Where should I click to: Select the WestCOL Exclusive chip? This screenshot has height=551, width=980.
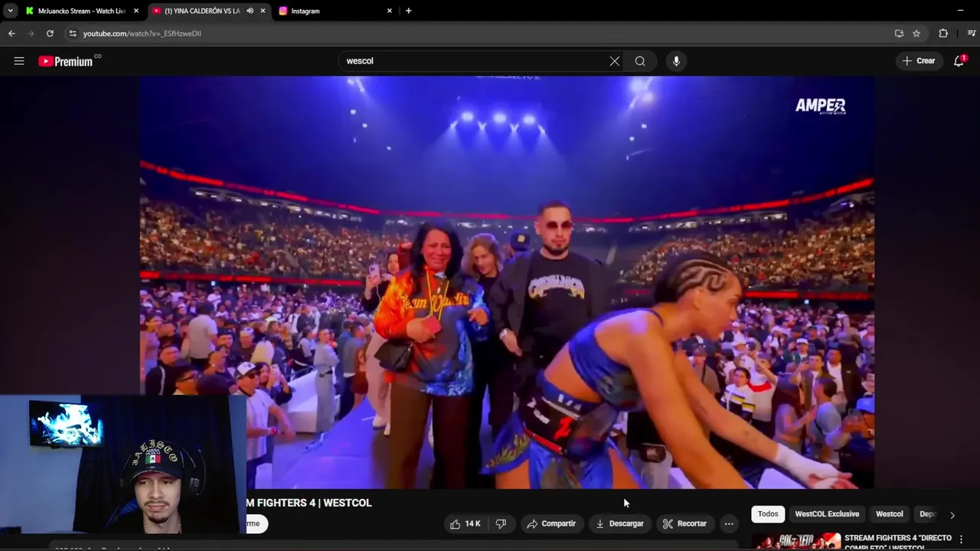[x=827, y=514]
